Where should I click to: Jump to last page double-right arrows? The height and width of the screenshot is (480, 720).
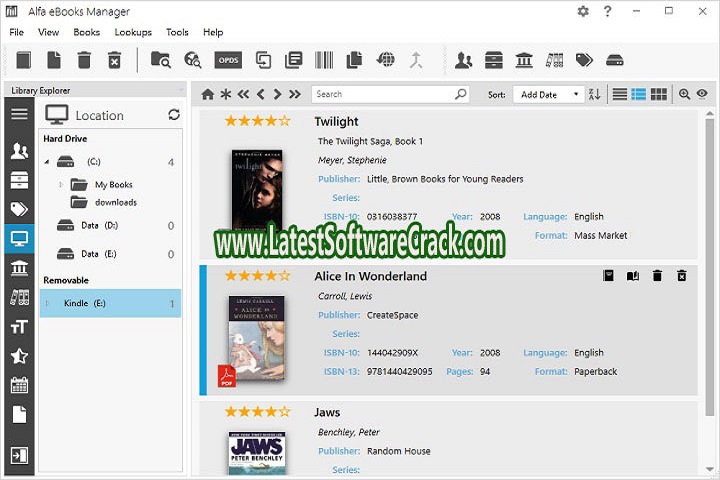tap(295, 95)
